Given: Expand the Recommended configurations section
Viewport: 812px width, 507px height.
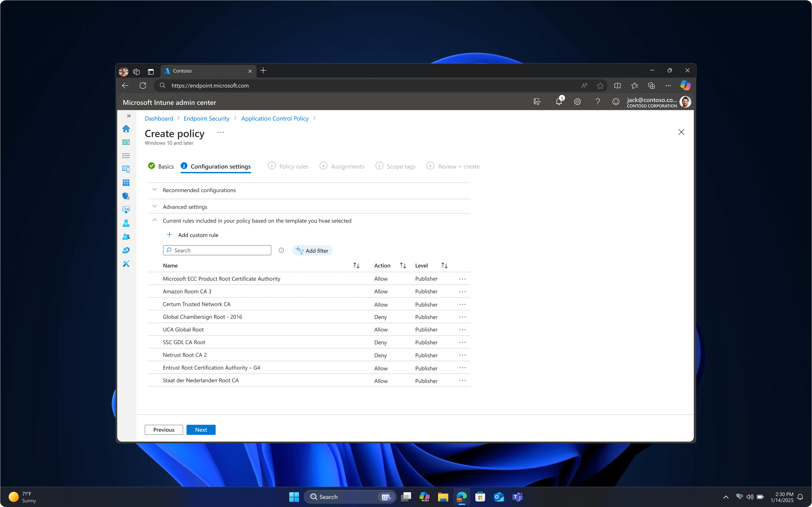Looking at the screenshot, I should (155, 190).
